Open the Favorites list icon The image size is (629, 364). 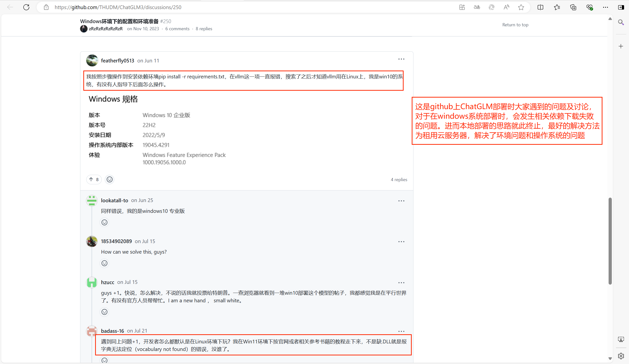[x=557, y=7]
